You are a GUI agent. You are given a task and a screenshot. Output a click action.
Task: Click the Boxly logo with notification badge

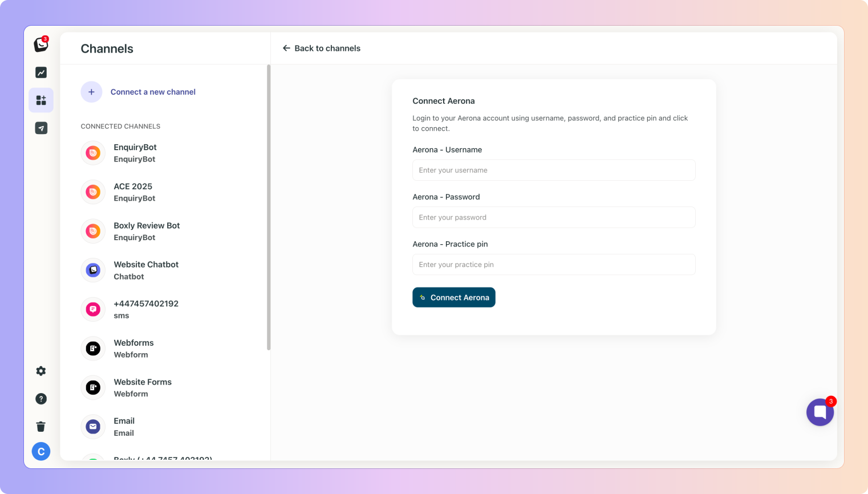click(x=41, y=44)
